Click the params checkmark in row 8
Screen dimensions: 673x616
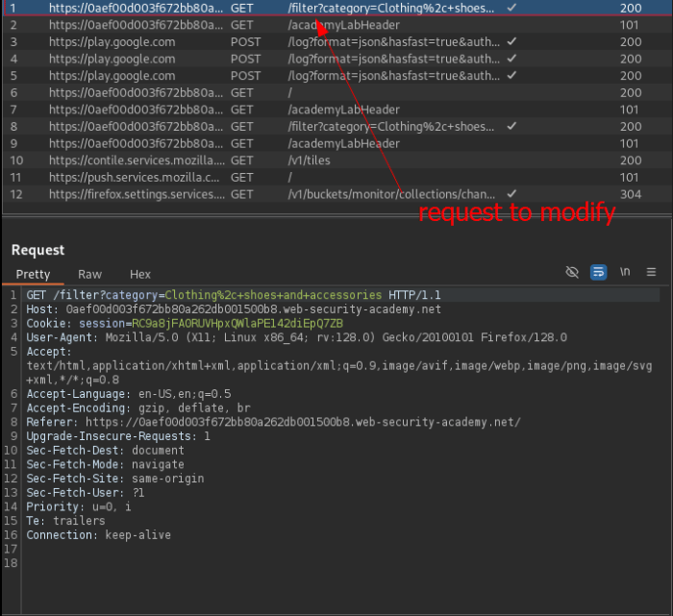pyautogui.click(x=511, y=126)
